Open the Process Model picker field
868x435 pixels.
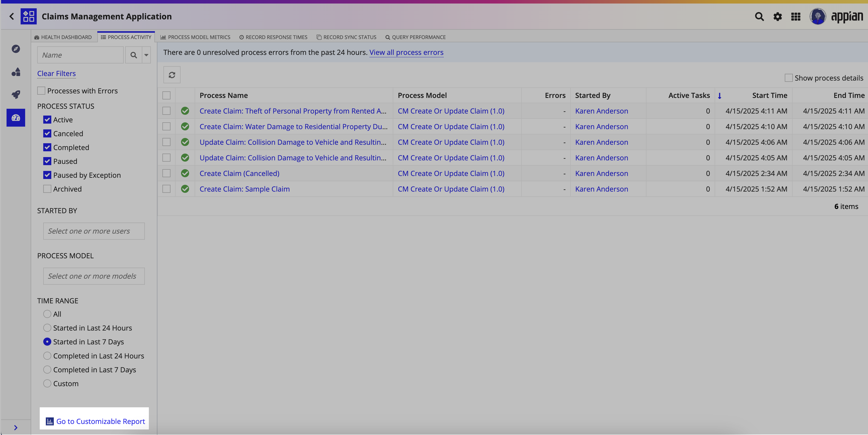click(x=94, y=276)
